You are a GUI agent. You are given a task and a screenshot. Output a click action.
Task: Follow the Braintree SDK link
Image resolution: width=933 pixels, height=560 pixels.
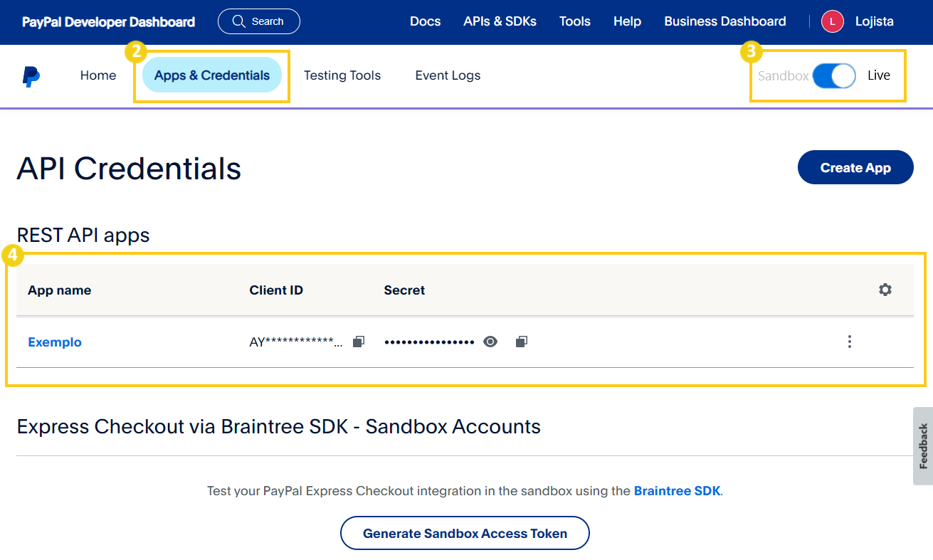pos(677,490)
